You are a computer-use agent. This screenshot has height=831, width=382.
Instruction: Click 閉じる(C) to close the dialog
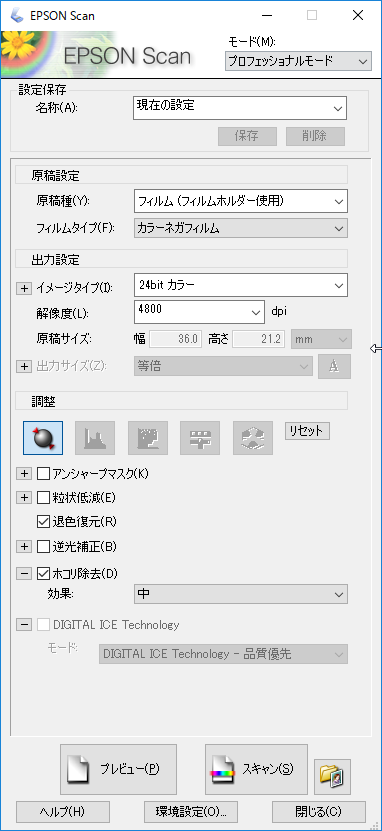point(318,811)
